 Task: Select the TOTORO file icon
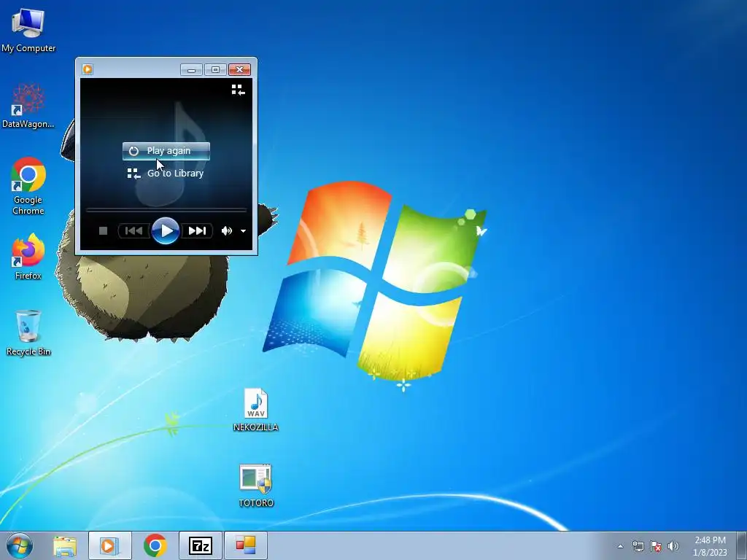(x=256, y=486)
